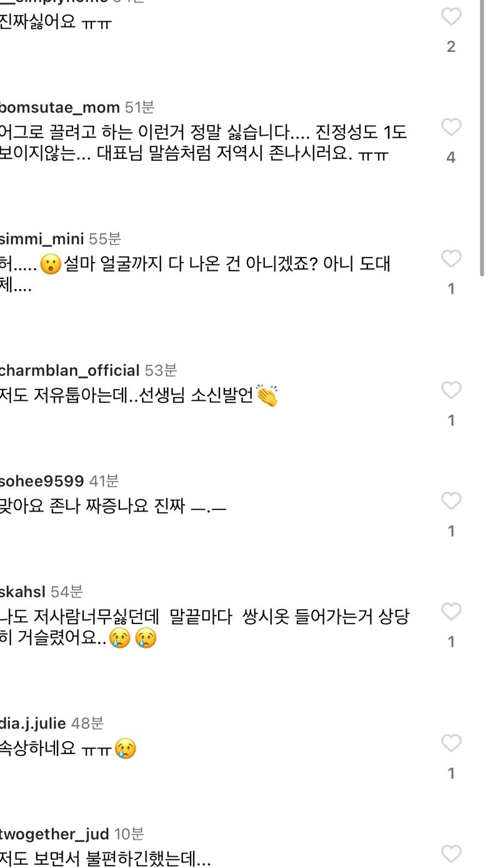
Task: Like the top comment '진짜싫어요 ㅠㅠ'
Action: (x=451, y=17)
